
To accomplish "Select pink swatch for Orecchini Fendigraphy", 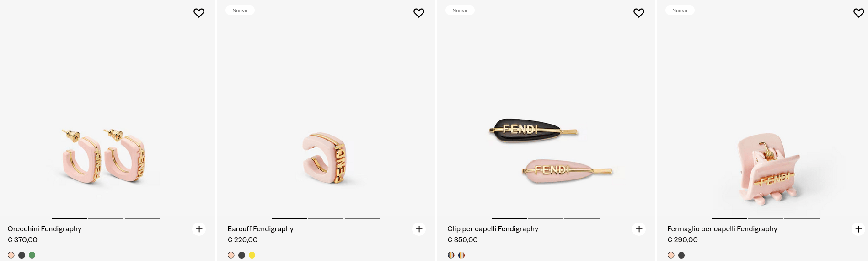I will point(11,255).
